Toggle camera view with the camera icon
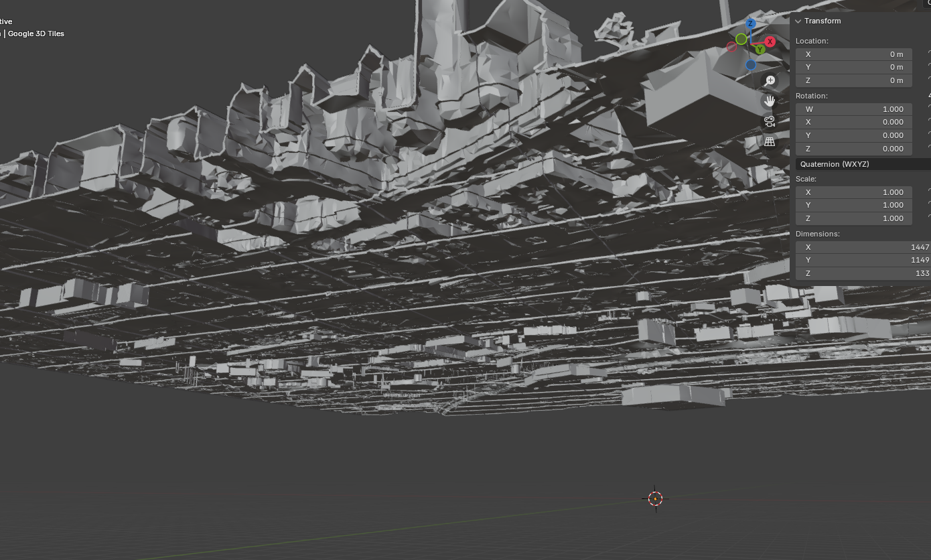This screenshot has width=931, height=560. click(770, 122)
